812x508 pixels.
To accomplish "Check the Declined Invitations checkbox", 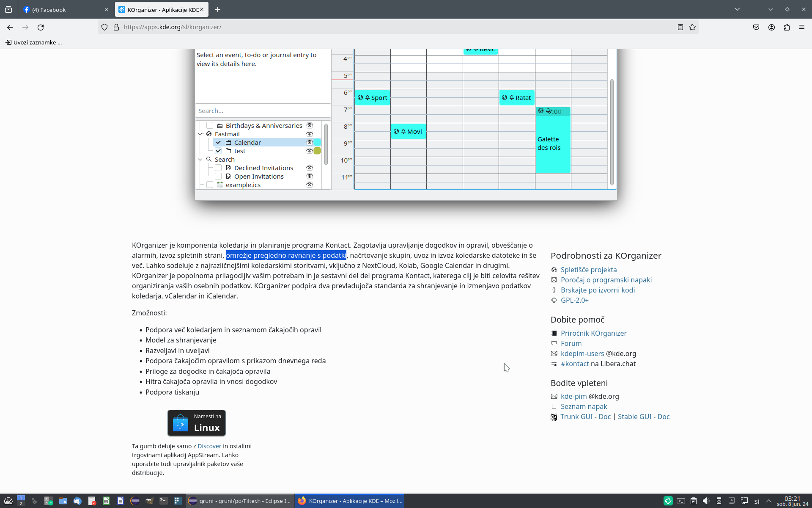I will tap(218, 168).
